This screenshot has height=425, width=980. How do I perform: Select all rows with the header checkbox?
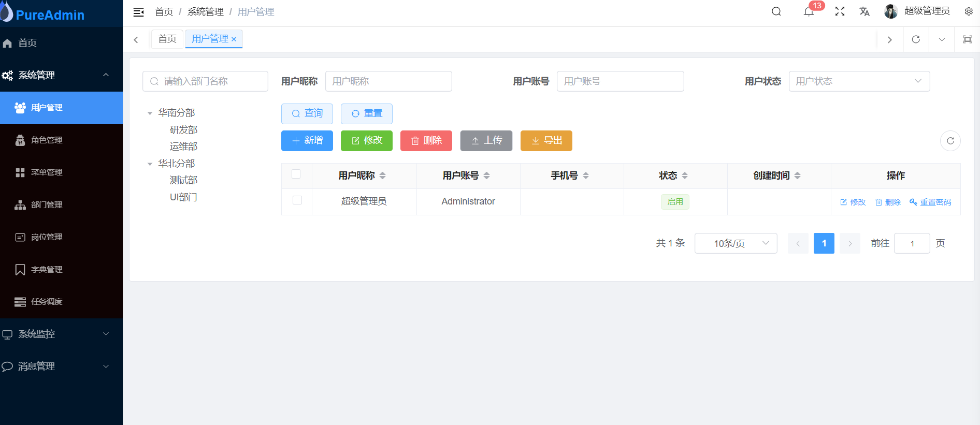296,174
